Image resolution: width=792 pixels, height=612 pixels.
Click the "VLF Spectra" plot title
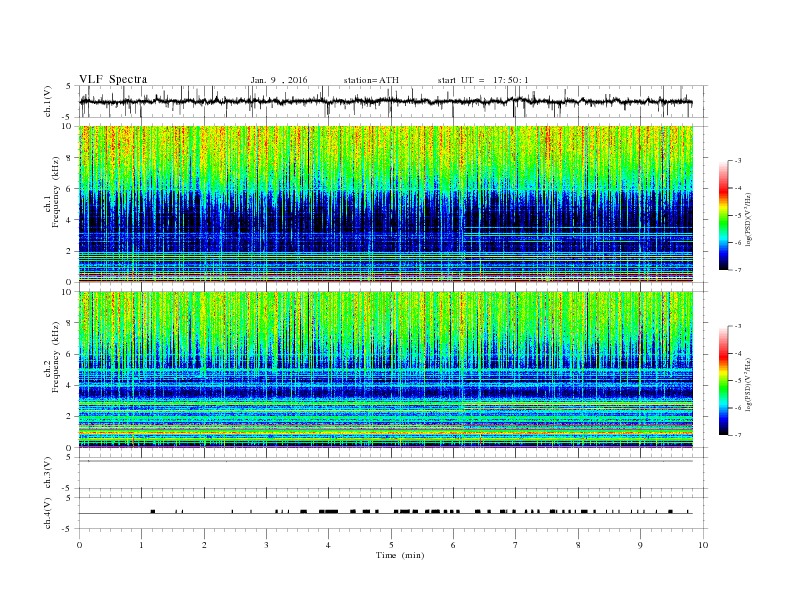[x=113, y=79]
